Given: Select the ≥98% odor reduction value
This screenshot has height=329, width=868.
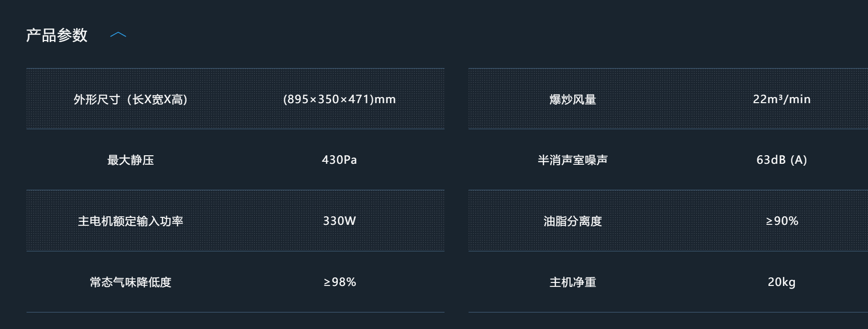Looking at the screenshot, I should point(339,282).
